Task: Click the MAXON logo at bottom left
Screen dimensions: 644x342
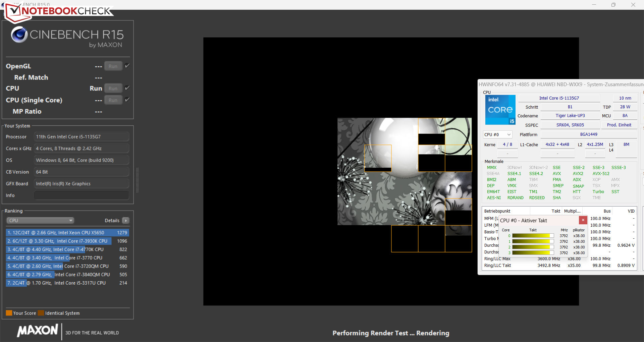Action: point(38,331)
